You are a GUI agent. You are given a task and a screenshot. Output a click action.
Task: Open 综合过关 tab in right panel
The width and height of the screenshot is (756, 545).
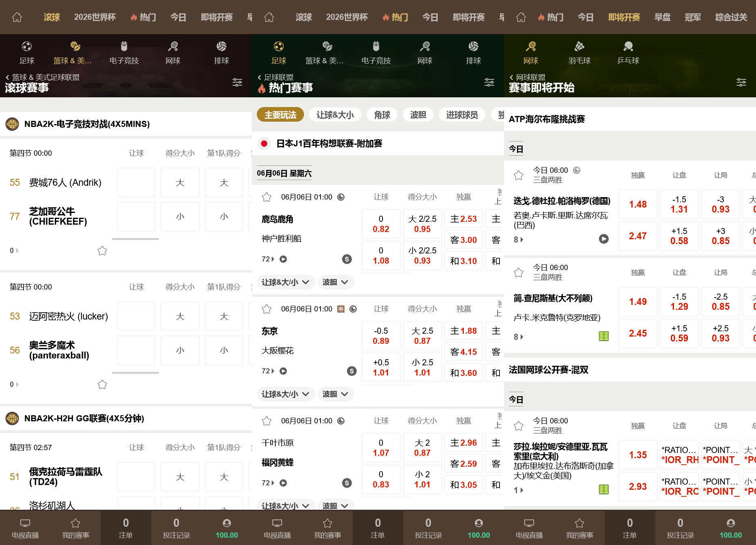click(x=731, y=17)
